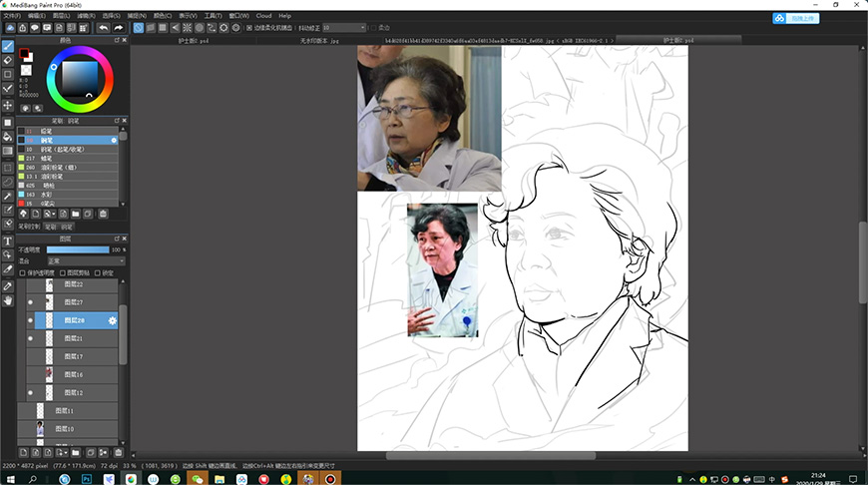
Task: Switch to the first 护士图2.psd tab
Action: pos(194,40)
